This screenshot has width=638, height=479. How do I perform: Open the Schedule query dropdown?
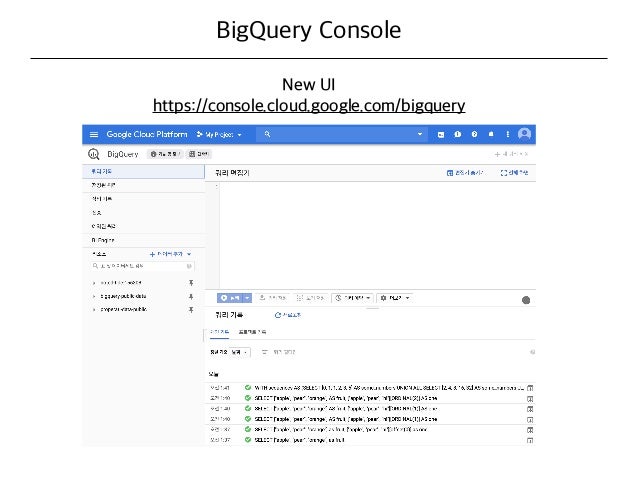(x=353, y=298)
